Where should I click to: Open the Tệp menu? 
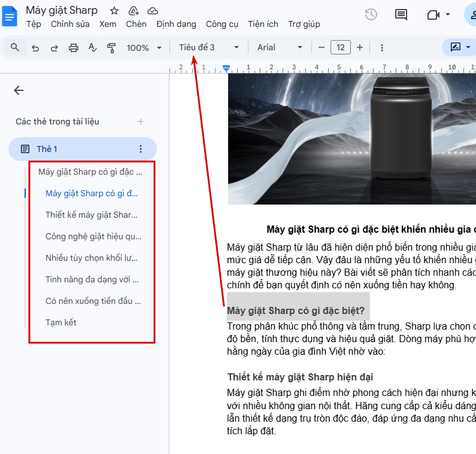click(34, 25)
